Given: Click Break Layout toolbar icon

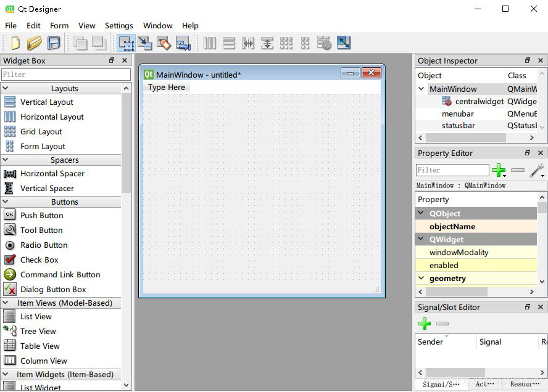Looking at the screenshot, I should [x=324, y=43].
